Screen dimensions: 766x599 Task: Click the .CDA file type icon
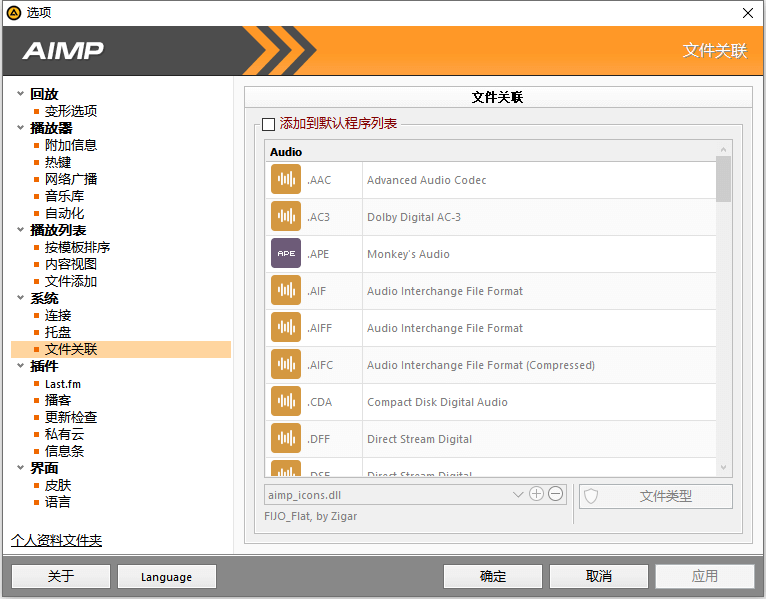click(286, 402)
